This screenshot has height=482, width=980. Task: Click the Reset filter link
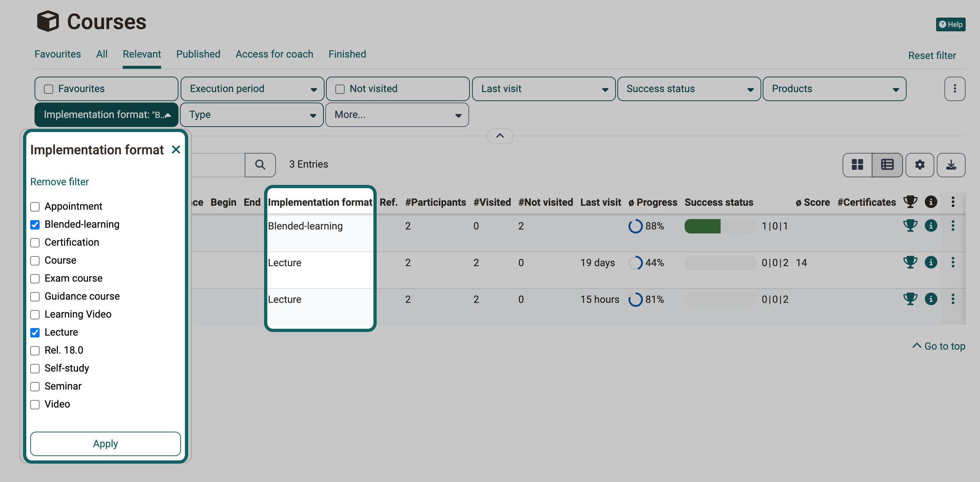(932, 55)
